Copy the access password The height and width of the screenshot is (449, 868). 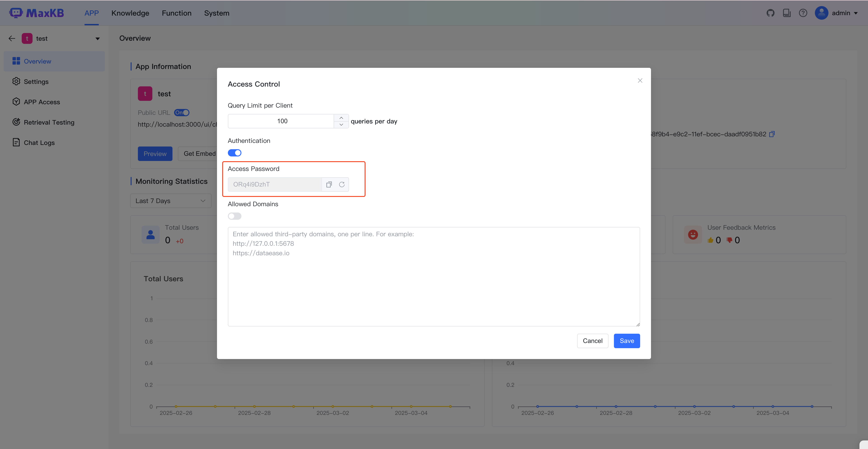click(x=329, y=184)
